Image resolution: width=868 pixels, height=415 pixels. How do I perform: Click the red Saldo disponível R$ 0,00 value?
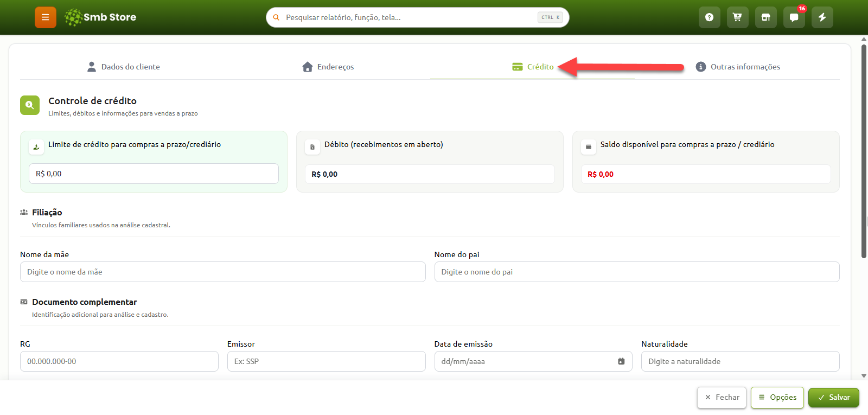point(601,174)
